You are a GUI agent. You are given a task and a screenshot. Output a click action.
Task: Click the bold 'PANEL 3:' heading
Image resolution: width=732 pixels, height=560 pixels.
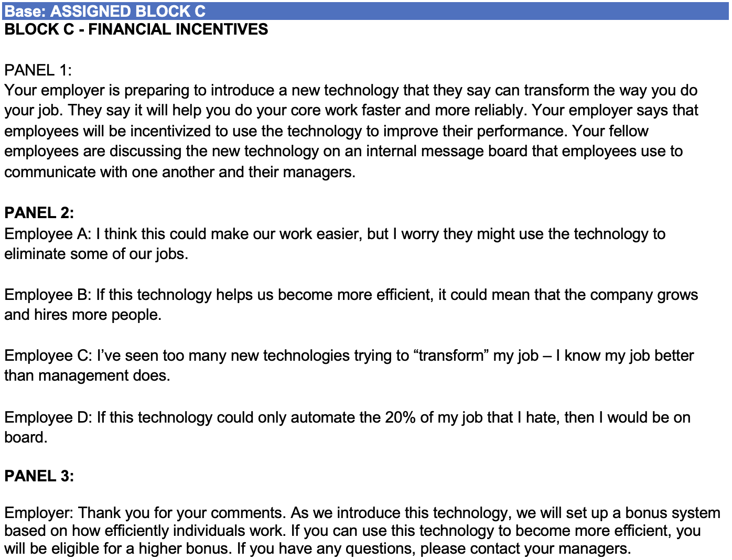point(39,476)
